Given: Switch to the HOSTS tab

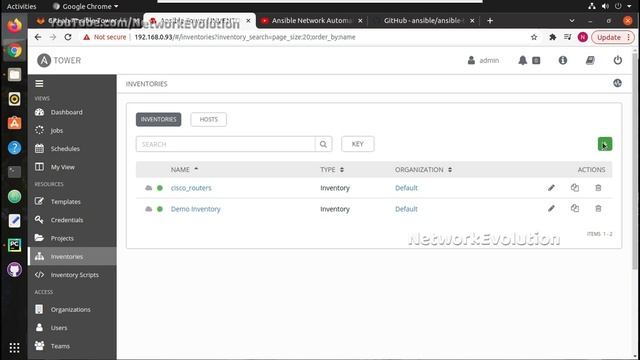Looking at the screenshot, I should tap(209, 120).
